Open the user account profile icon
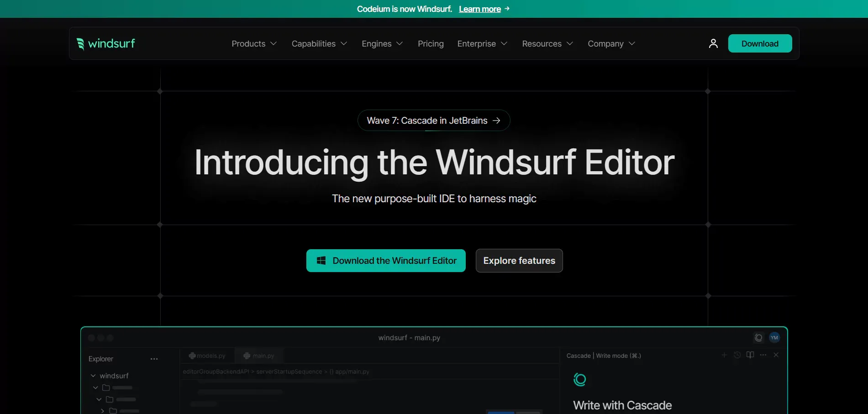 (713, 43)
